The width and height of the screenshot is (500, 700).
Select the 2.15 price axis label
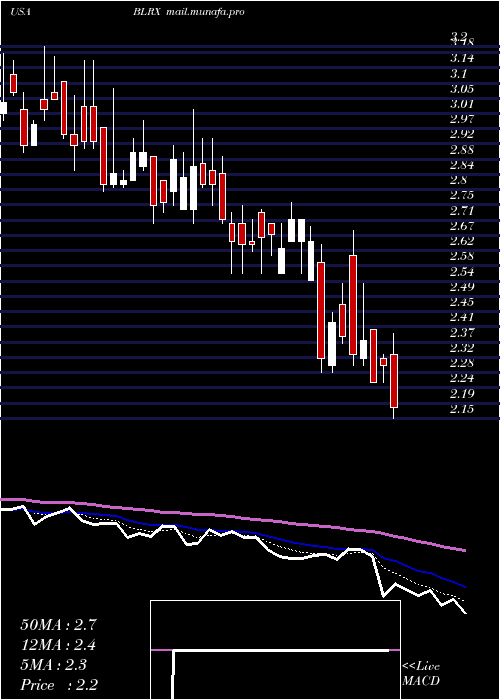462,409
